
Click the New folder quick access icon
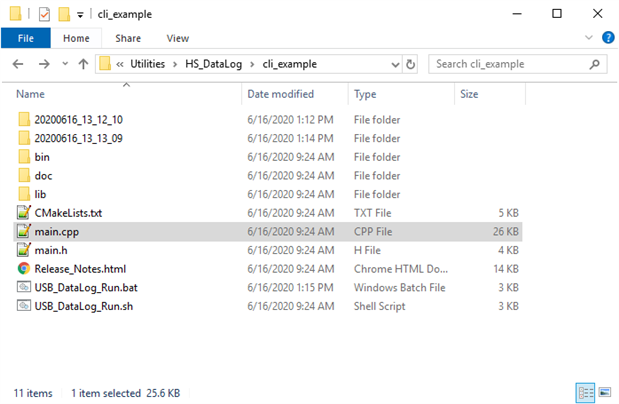(64, 14)
